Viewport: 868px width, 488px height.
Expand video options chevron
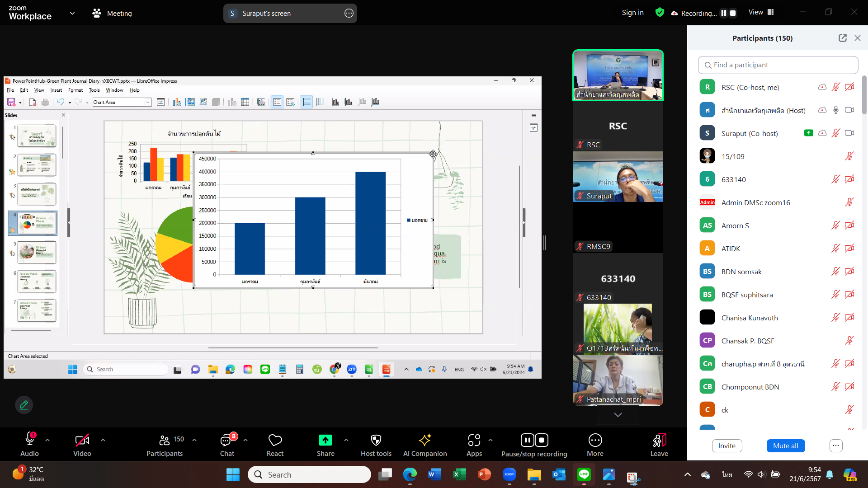pos(103,440)
